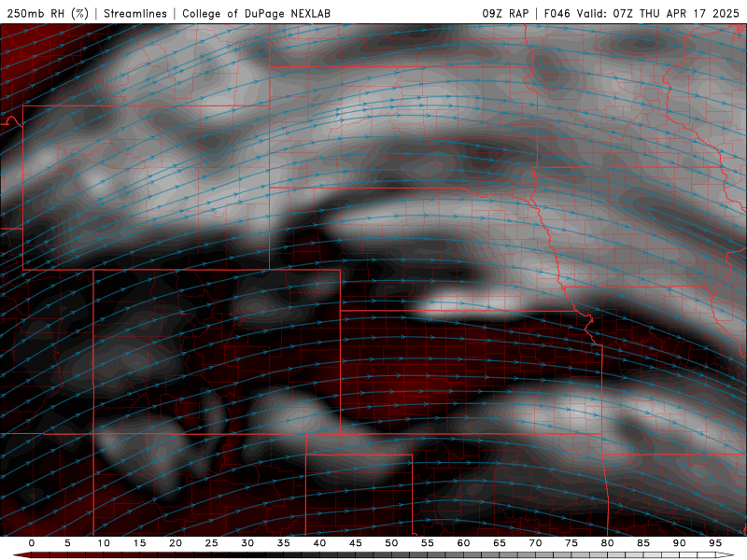Viewport: 747px width, 560px height.
Task: Click the 65 label on humidity scale
Action: (x=500, y=543)
